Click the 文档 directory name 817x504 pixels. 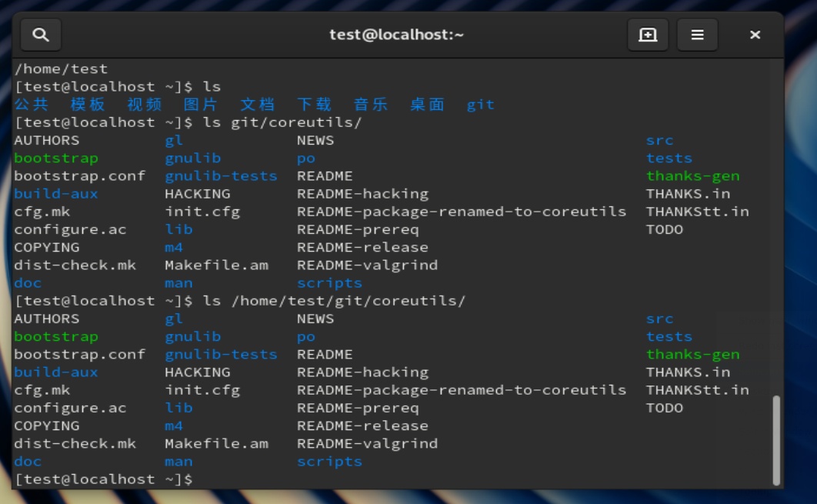[258, 104]
